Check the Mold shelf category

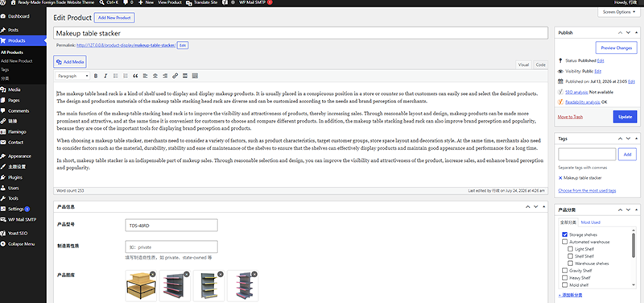565,285
